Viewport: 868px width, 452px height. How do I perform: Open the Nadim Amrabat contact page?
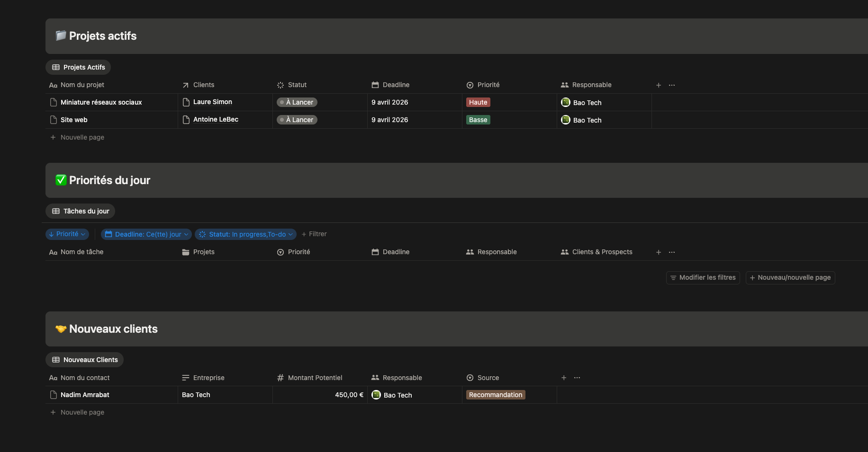tap(85, 395)
